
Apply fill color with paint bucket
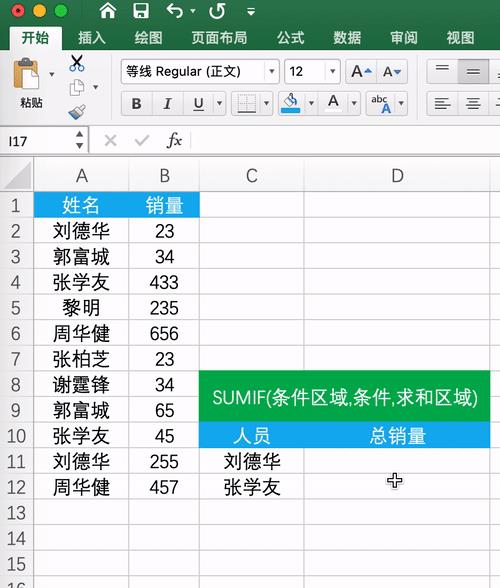point(291,103)
